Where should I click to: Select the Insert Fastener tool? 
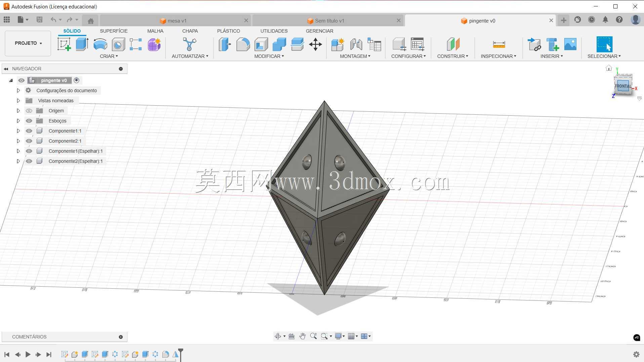point(552,44)
